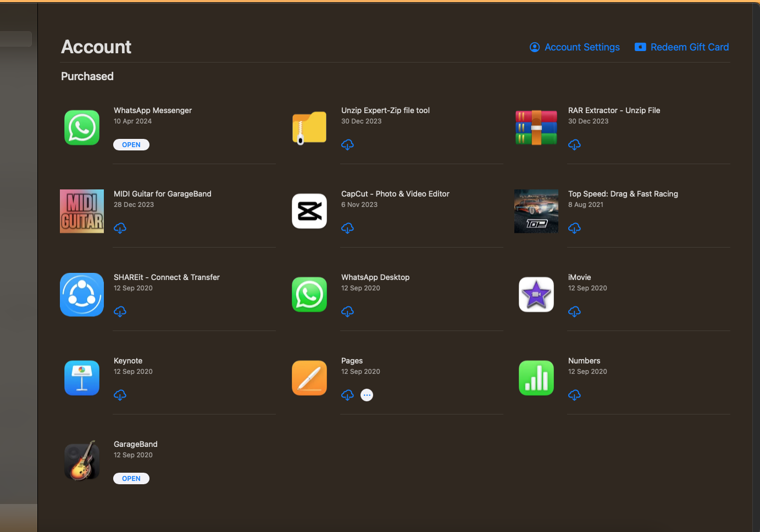
Task: Download Pages via cloud icon
Action: tap(347, 395)
